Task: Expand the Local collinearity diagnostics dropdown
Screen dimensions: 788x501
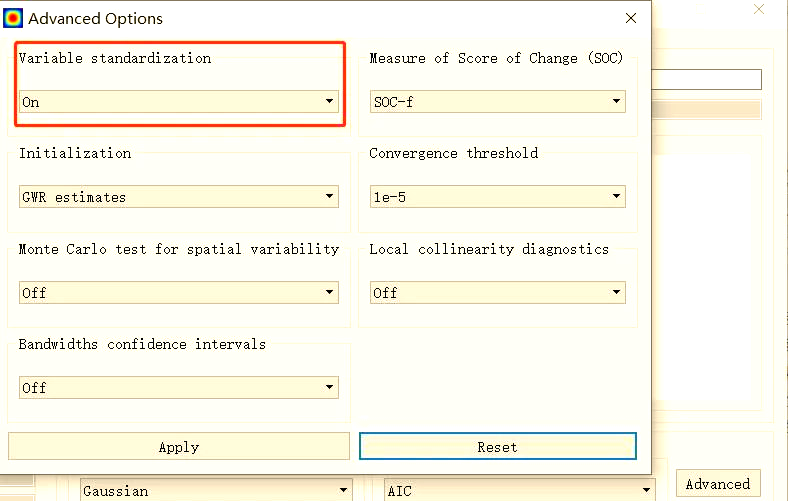Action: click(498, 292)
